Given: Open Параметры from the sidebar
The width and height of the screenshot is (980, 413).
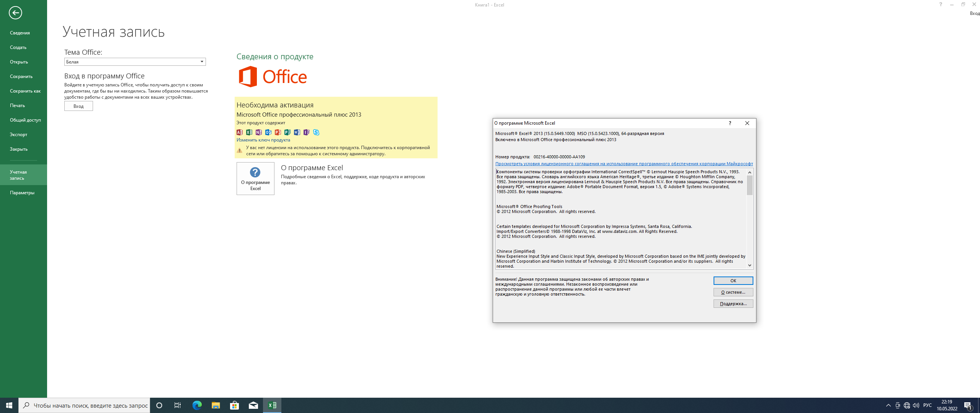Looking at the screenshot, I should (x=23, y=193).
